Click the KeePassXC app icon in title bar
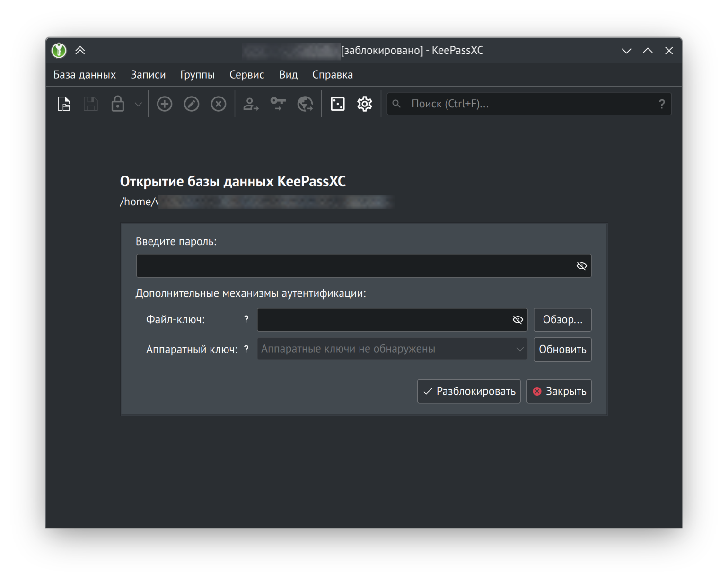Screen dimensions: 728x582 [59, 50]
